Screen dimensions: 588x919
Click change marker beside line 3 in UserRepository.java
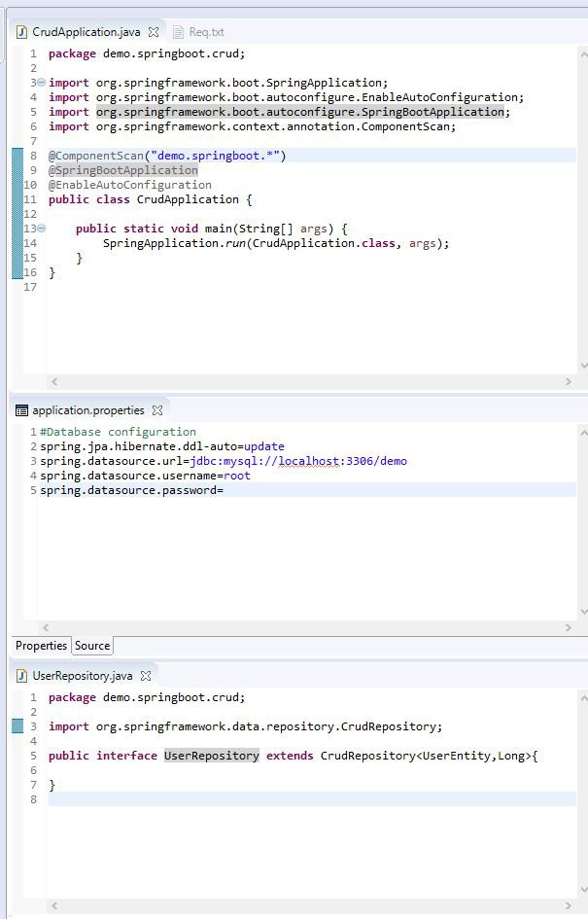[x=17, y=726]
